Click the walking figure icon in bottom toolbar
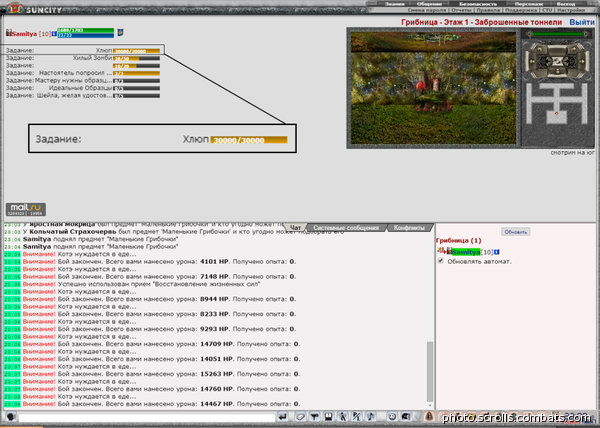Viewport: 600px width, 428px height. pos(342,417)
